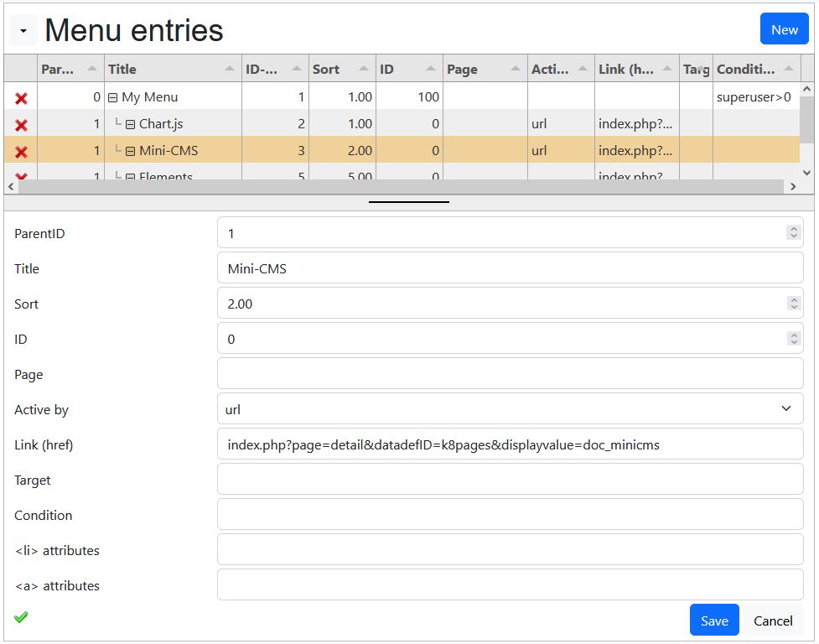Sort table by Title column arrow
This screenshot has height=644, width=819.
(x=230, y=69)
